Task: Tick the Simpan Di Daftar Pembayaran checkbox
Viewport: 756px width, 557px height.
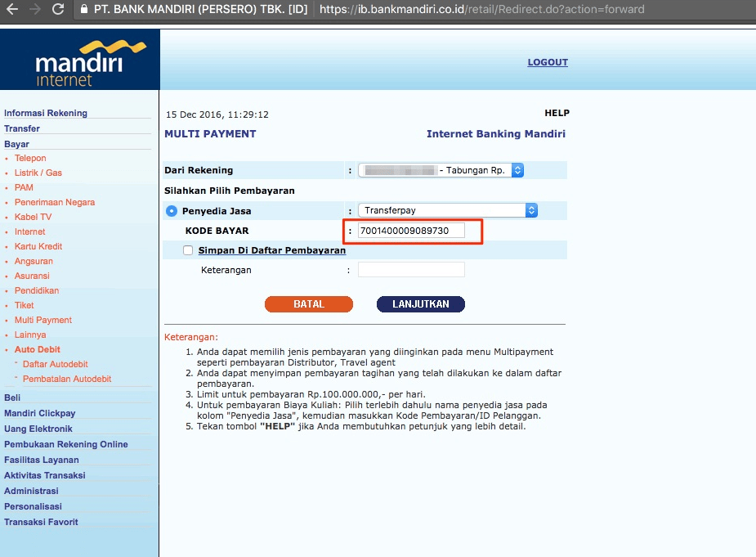Action: pyautogui.click(x=188, y=250)
